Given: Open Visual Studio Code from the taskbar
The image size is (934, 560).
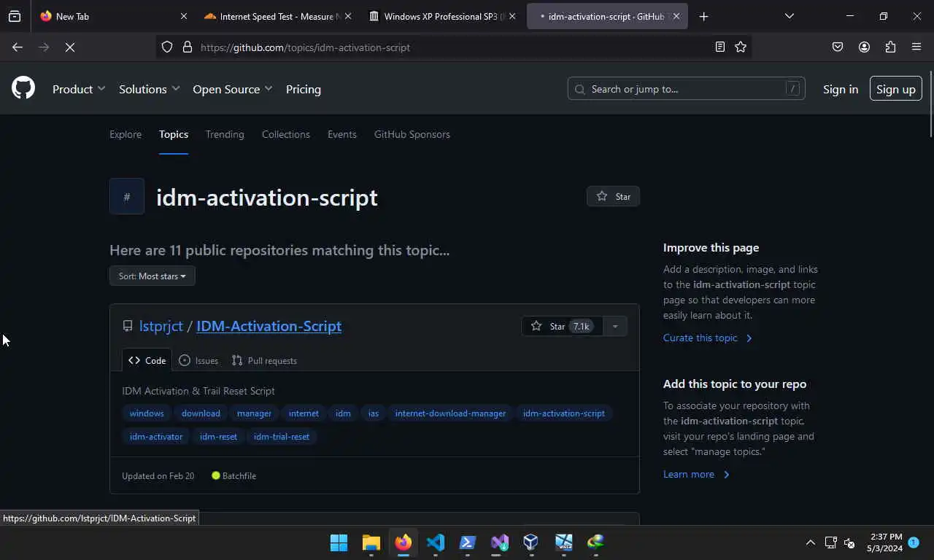Looking at the screenshot, I should click(435, 542).
